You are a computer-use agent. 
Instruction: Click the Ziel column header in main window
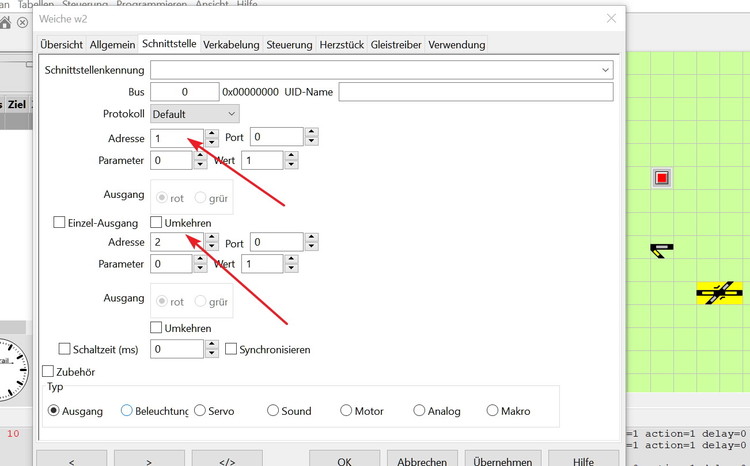click(17, 104)
